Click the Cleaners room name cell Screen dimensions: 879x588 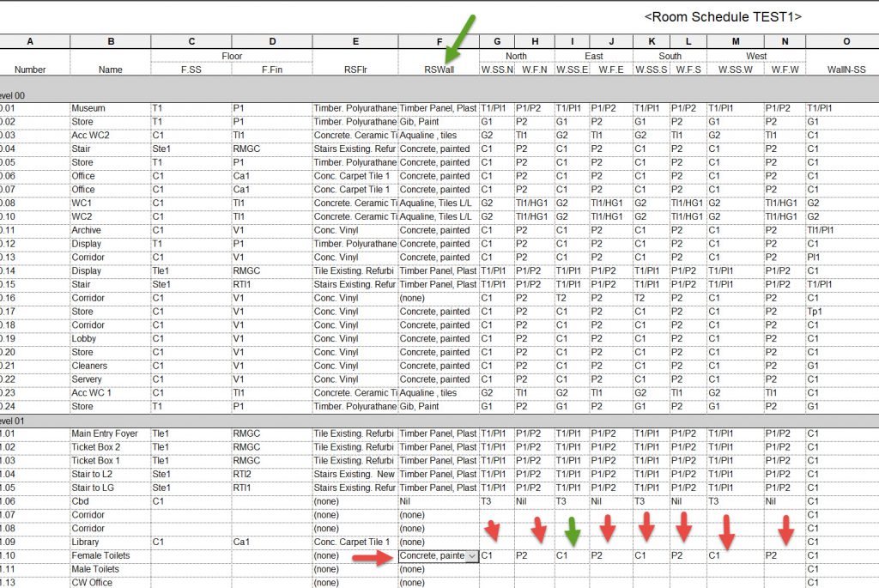coord(89,366)
